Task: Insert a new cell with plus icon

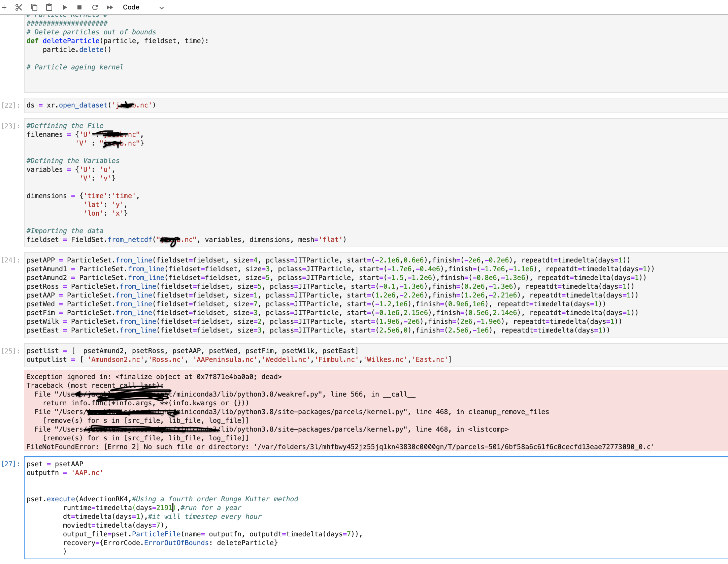Action: (x=4, y=7)
